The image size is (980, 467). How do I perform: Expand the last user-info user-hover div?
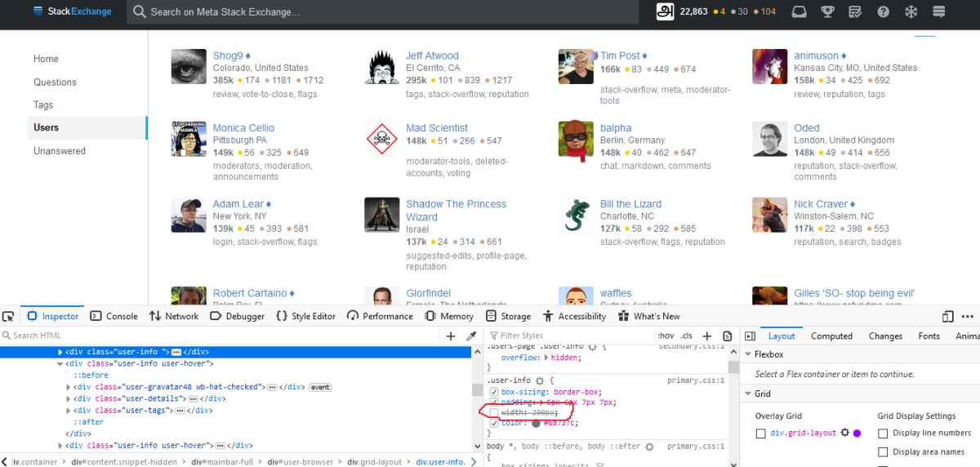60,446
